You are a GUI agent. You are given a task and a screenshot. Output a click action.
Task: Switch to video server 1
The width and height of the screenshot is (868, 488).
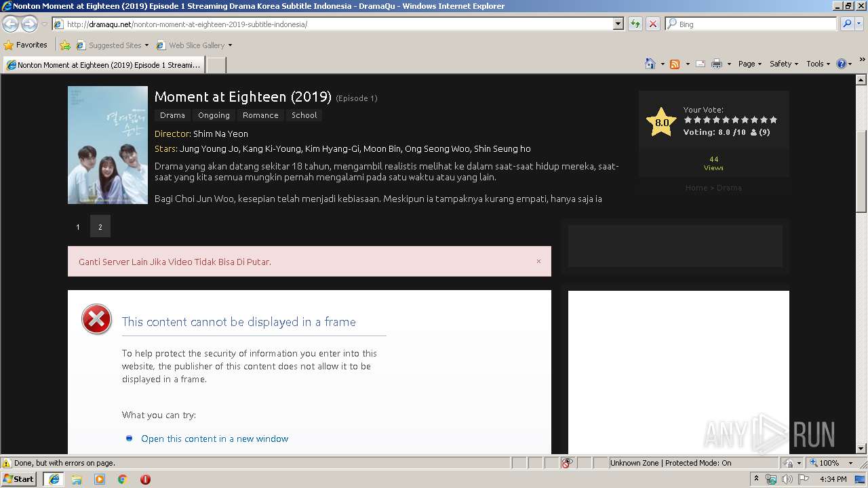(x=78, y=227)
